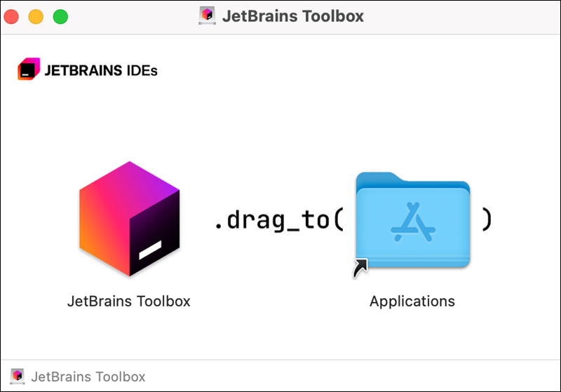Click the JetBrains Toolbox disk icon in the path bar
561x392 pixels.
coord(17,377)
